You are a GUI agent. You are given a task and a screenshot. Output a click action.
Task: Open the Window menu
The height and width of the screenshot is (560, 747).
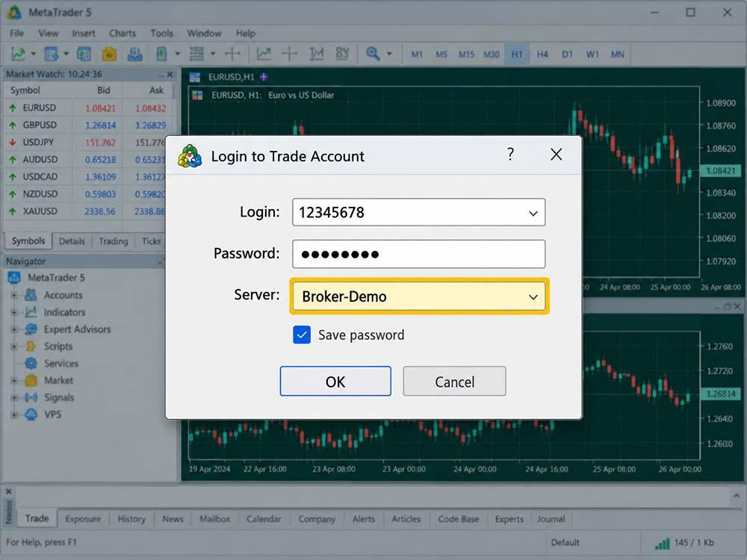[x=204, y=34]
